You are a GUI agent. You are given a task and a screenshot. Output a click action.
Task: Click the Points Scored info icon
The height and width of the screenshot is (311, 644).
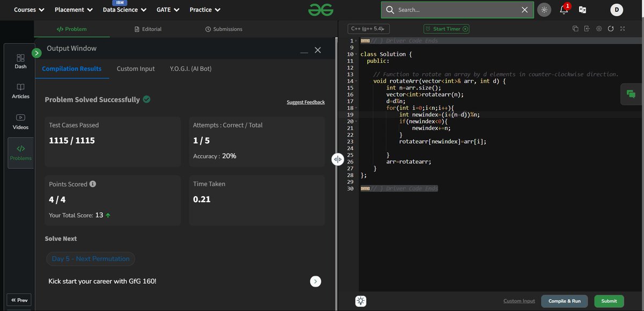coord(93,184)
